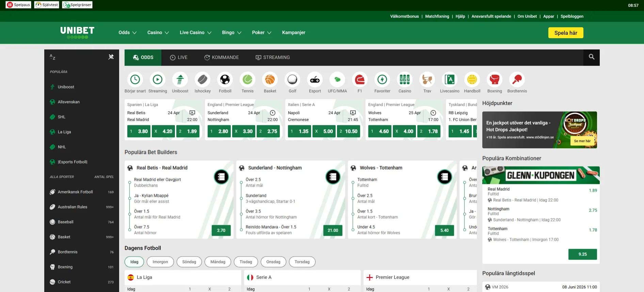Click the Unibet logo
644x292 pixels.
[77, 33]
